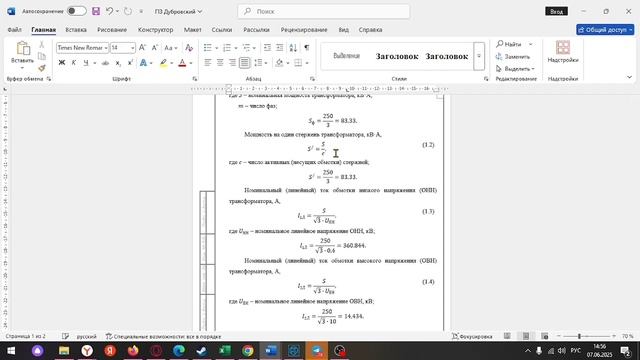Open the Change Case Aa dropdown

(171, 48)
